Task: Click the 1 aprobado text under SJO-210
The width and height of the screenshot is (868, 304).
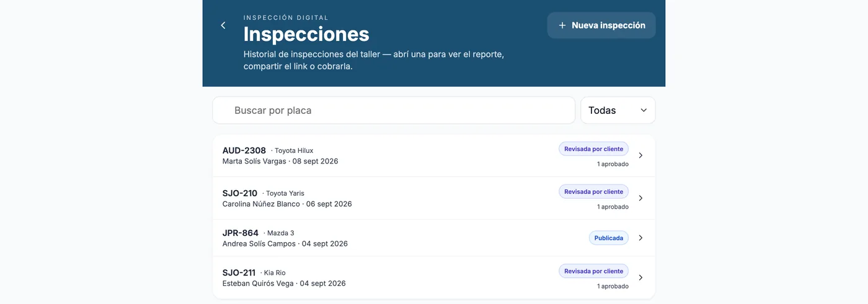Action: click(613, 207)
